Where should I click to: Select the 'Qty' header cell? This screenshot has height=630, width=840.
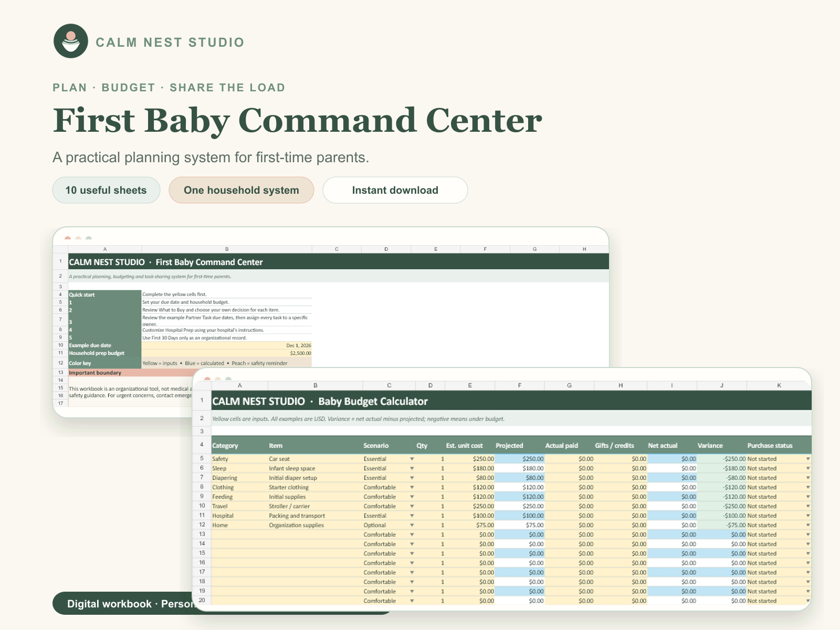coord(430,445)
